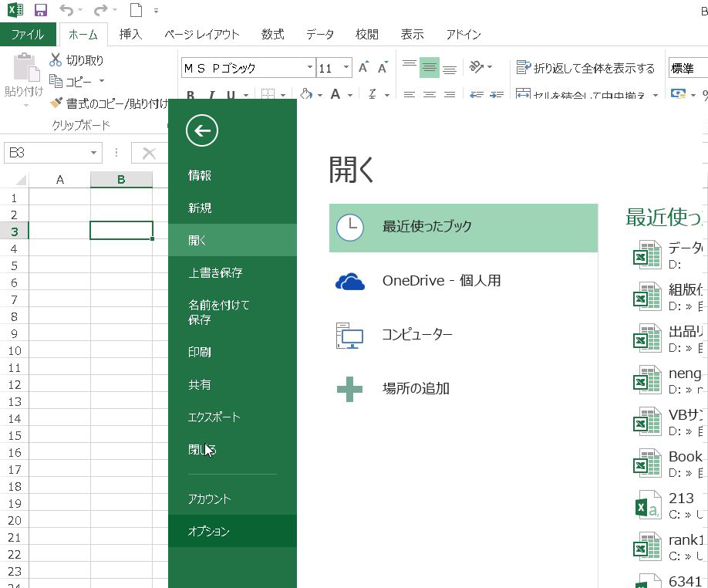This screenshot has width=708, height=588.
Task: Click the Redo arrow in quick access toolbar
Action: (x=100, y=10)
